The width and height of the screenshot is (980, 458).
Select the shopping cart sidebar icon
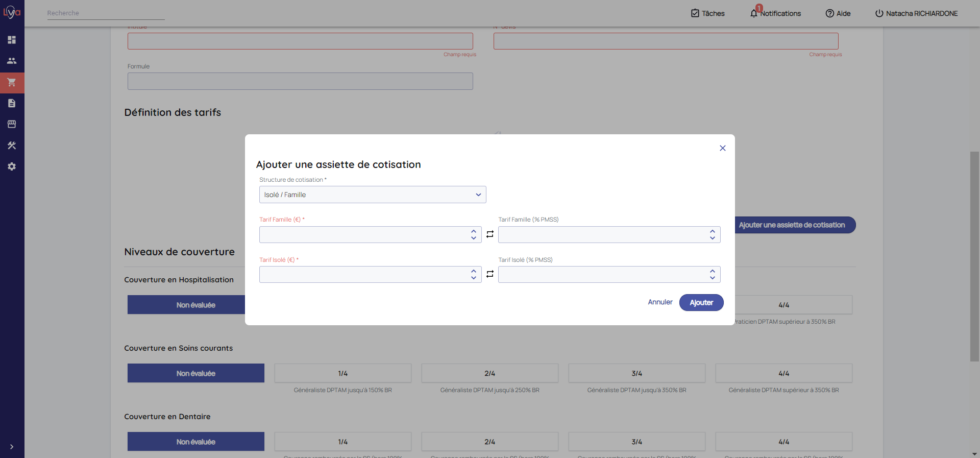pyautogui.click(x=12, y=82)
